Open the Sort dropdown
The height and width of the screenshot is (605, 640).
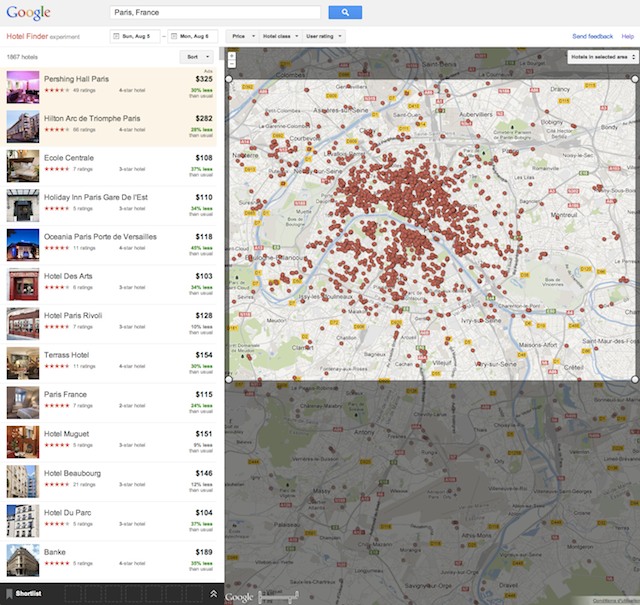click(x=196, y=57)
